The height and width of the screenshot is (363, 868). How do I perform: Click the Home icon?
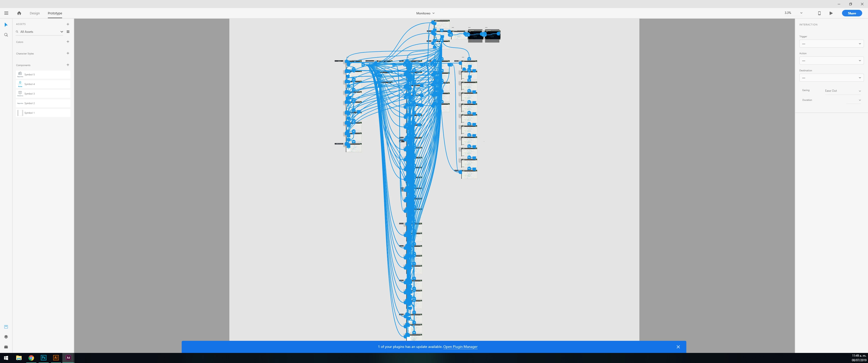[x=19, y=13]
